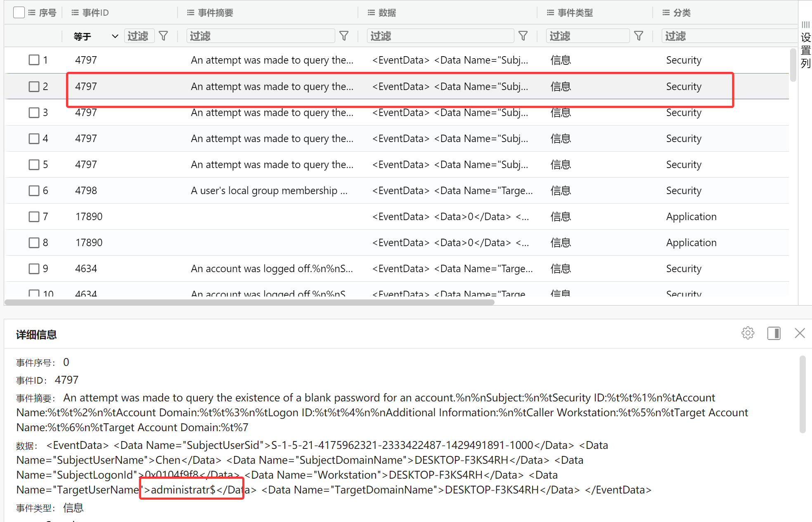Click the filter funnel for 数据 column
This screenshot has width=812, height=522.
[x=523, y=36]
